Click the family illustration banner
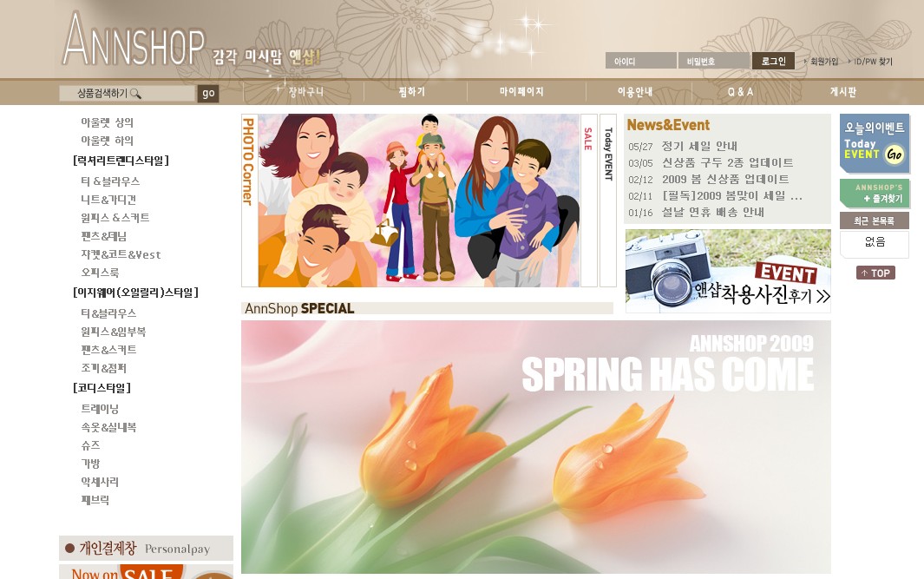Screen dimensions: 924x579 pos(419,201)
